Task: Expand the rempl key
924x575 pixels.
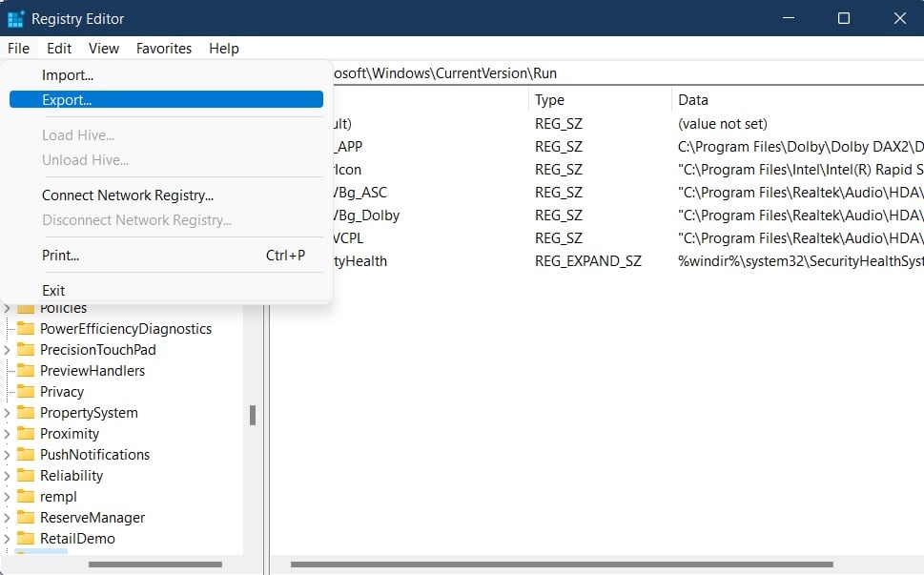Action: pyautogui.click(x=7, y=497)
